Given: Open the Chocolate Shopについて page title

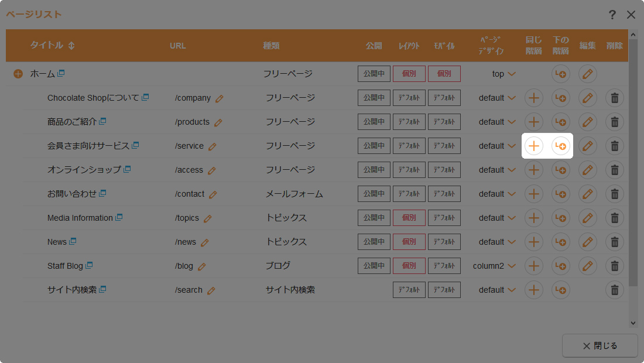Looking at the screenshot, I should (x=93, y=98).
